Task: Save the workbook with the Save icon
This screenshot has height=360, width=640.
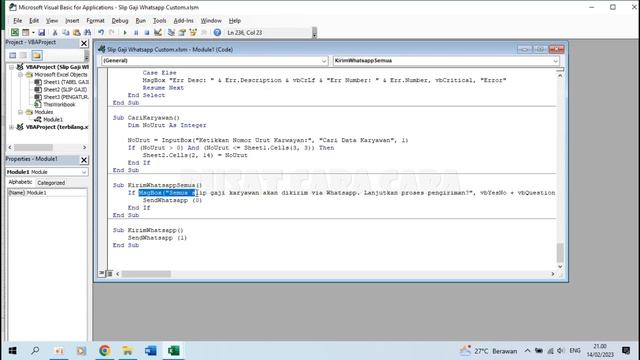Action: pos(41,32)
